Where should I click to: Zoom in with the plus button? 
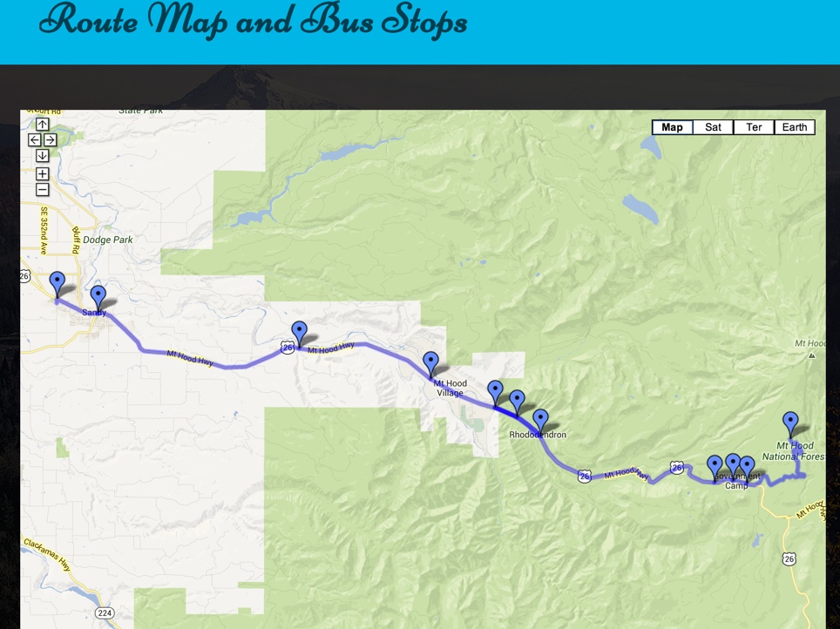point(43,173)
